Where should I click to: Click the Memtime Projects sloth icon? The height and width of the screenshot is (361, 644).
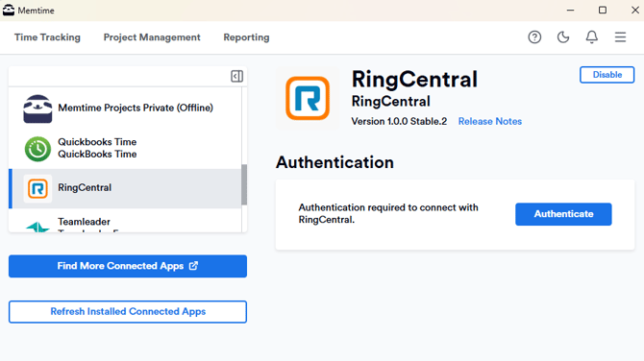37,108
